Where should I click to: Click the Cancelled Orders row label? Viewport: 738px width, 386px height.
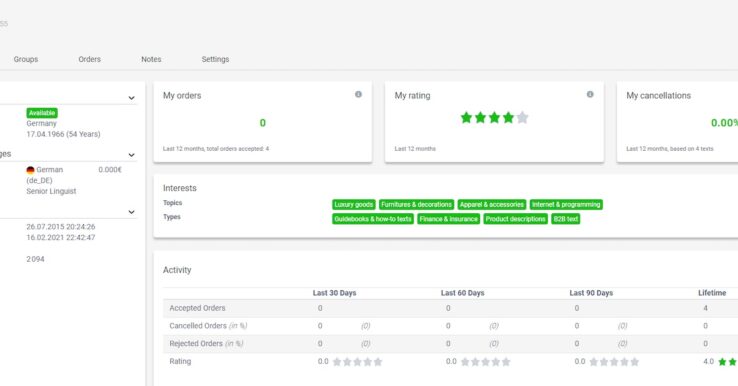pyautogui.click(x=208, y=326)
